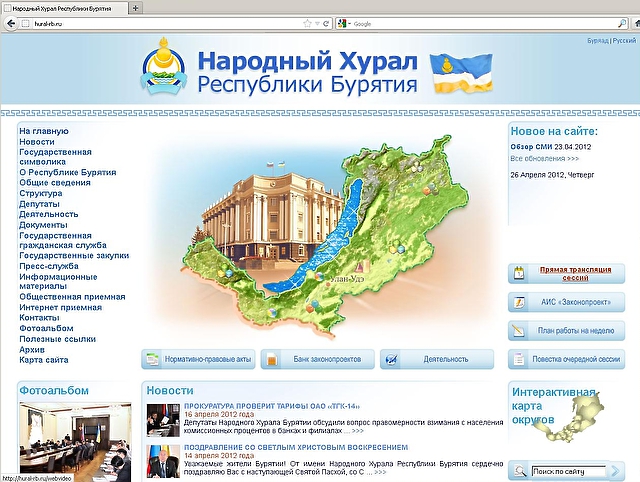
Task: Open План работы на неделю button
Action: tap(567, 331)
